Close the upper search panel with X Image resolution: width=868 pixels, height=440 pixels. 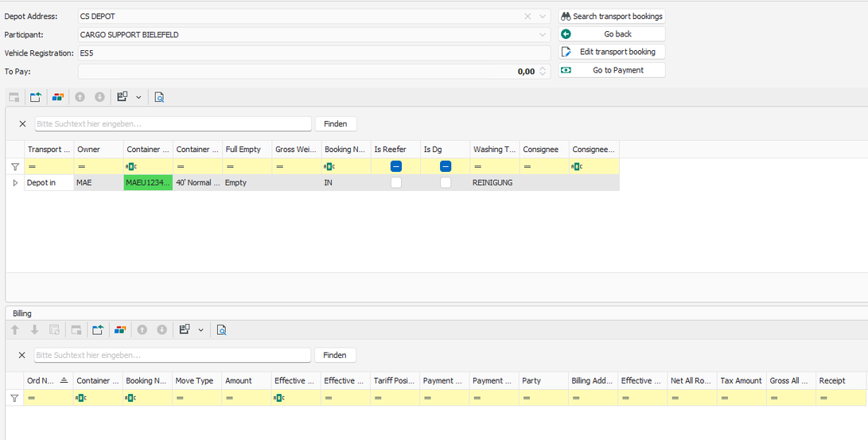point(22,124)
